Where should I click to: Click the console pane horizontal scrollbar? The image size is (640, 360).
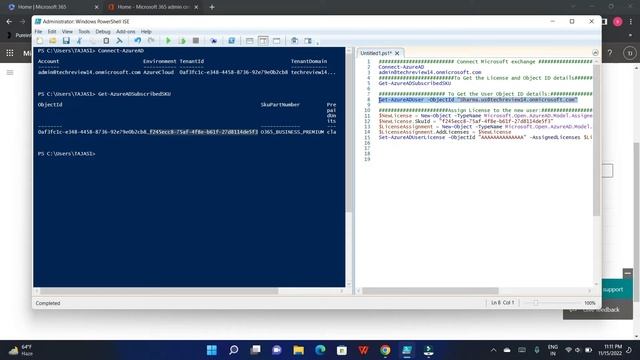[159, 291]
